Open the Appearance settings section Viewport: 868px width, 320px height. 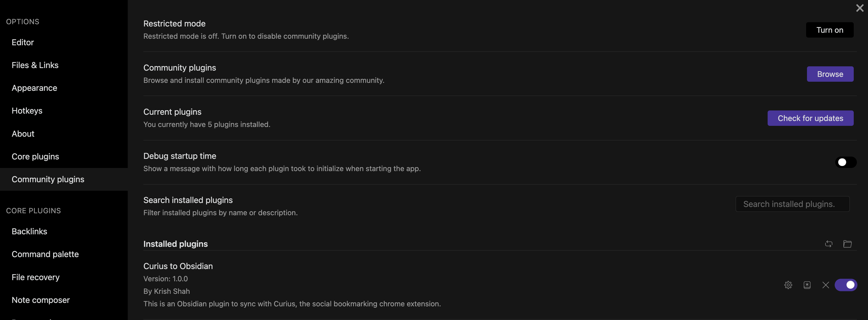pyautogui.click(x=34, y=88)
